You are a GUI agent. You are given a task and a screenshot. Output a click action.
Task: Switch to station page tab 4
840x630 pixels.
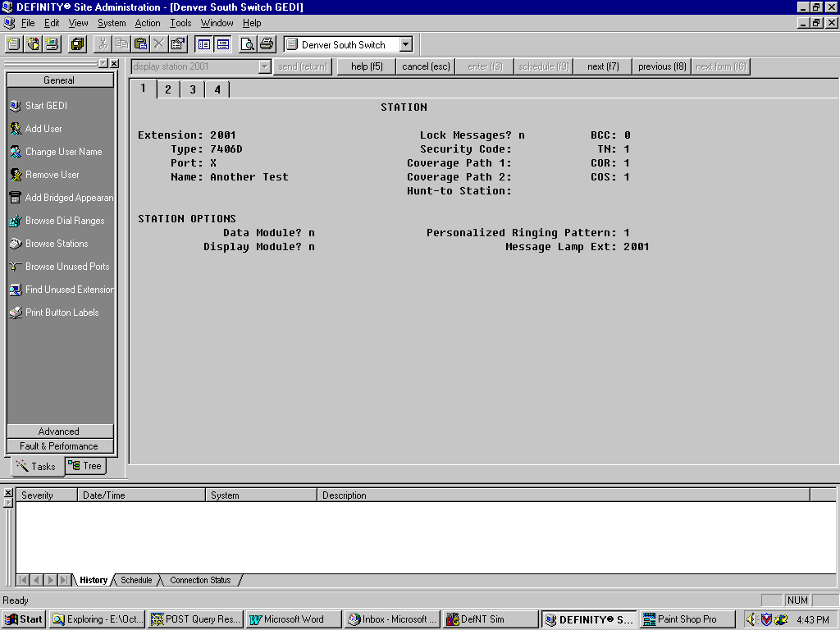coord(217,89)
